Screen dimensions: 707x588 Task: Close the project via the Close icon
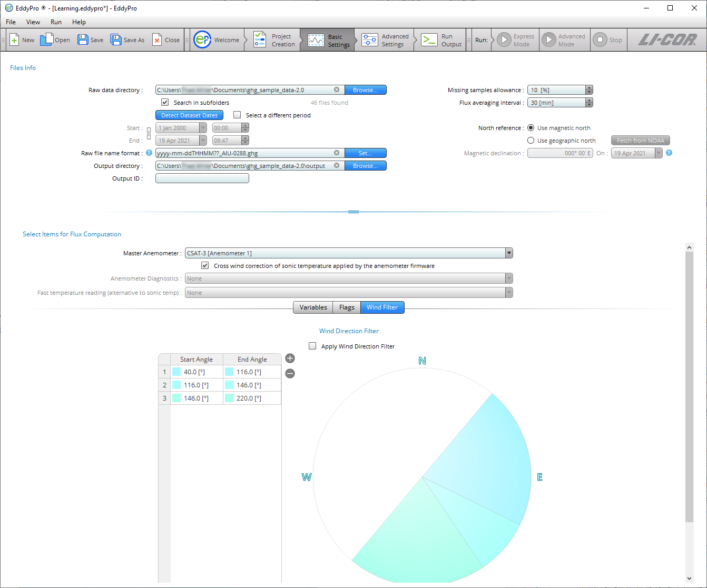pyautogui.click(x=166, y=40)
